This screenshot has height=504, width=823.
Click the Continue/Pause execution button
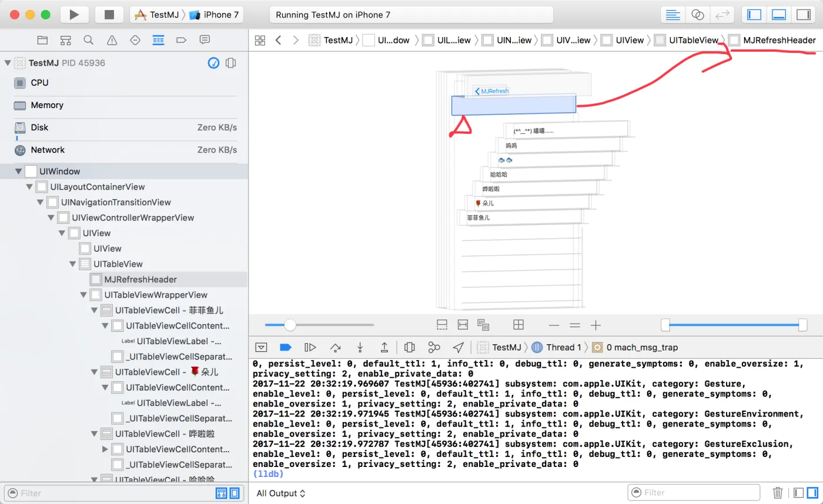coord(310,347)
